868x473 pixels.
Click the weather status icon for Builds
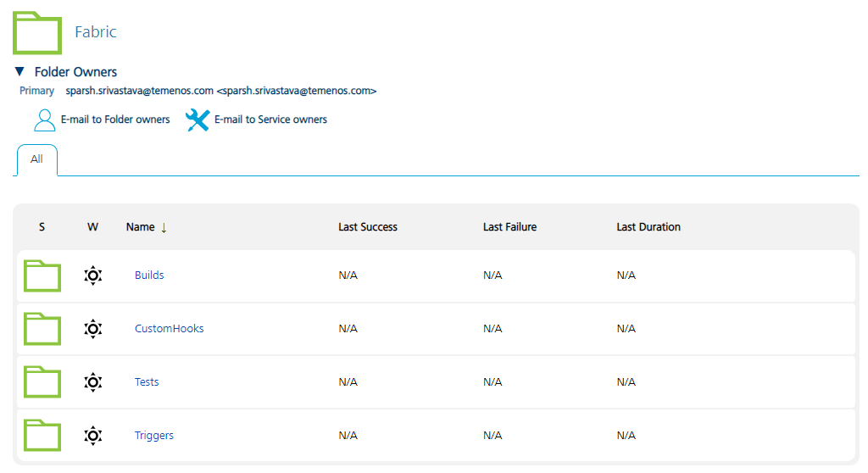tap(93, 275)
